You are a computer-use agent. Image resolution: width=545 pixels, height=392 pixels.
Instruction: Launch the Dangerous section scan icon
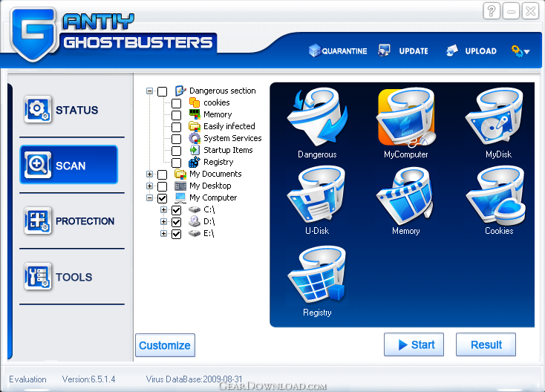pyautogui.click(x=317, y=118)
